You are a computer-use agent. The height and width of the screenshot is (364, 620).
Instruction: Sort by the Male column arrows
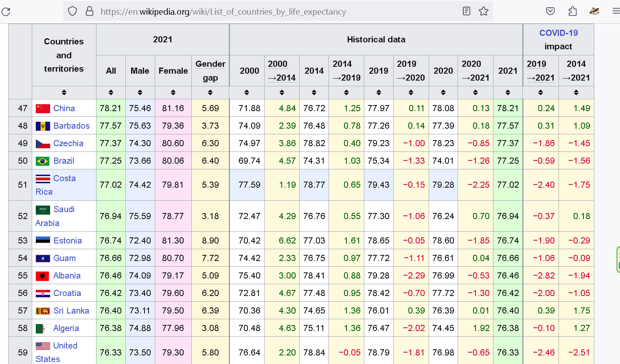point(140,92)
